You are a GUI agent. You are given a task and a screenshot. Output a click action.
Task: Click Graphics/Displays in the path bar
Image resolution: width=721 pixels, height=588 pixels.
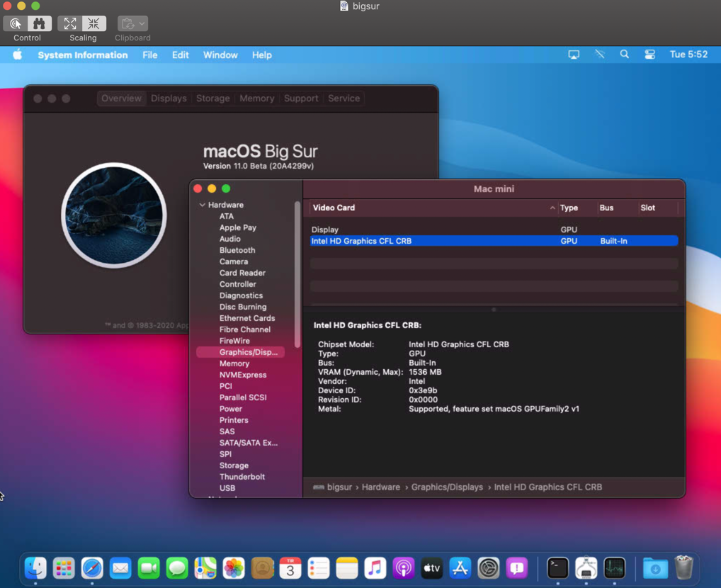(x=447, y=487)
